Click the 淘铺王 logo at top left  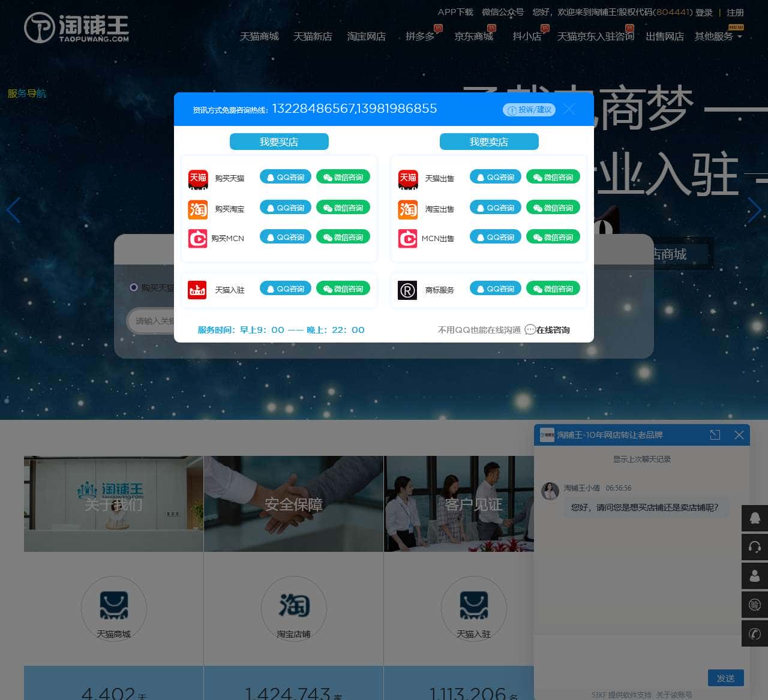pos(77,28)
